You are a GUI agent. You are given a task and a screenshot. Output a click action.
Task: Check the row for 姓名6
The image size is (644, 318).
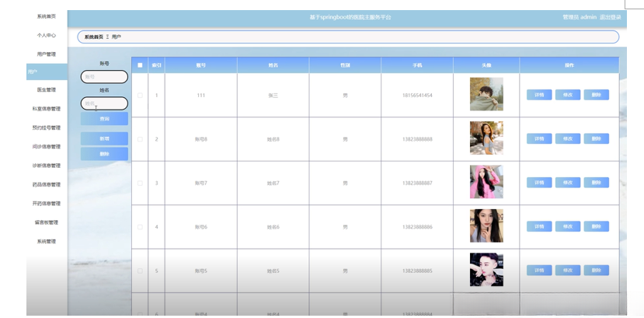click(140, 227)
